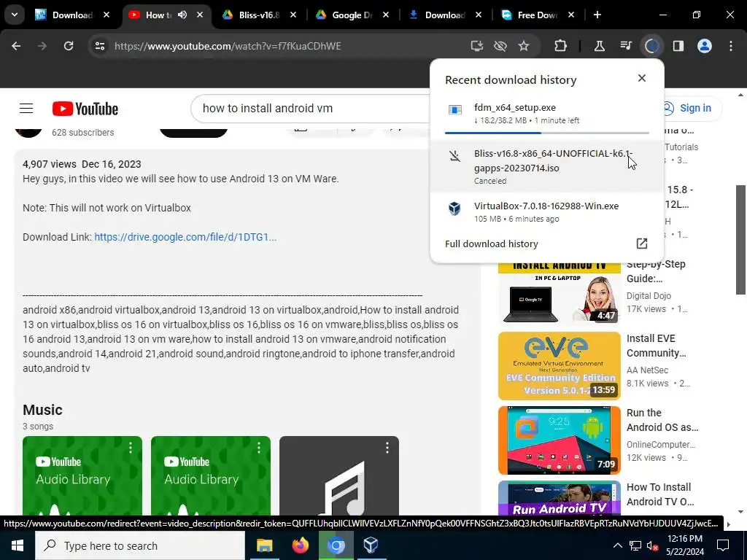Open the Windows Start menu
The height and width of the screenshot is (560, 747).
pyautogui.click(x=18, y=545)
